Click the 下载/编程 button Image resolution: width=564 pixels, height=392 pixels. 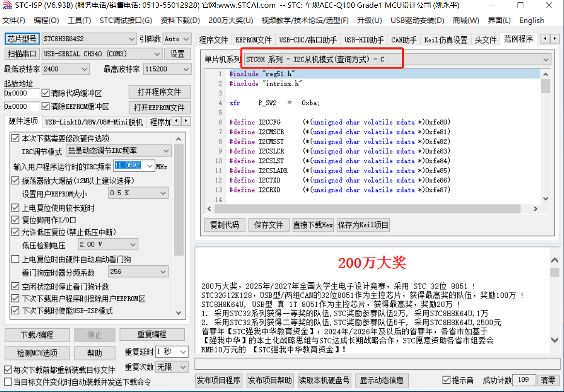pos(37,335)
